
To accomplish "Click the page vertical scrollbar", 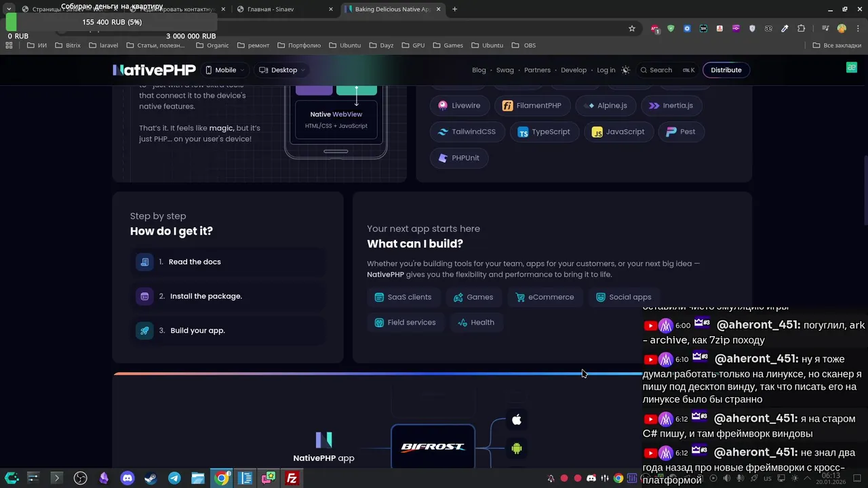I will (865, 190).
